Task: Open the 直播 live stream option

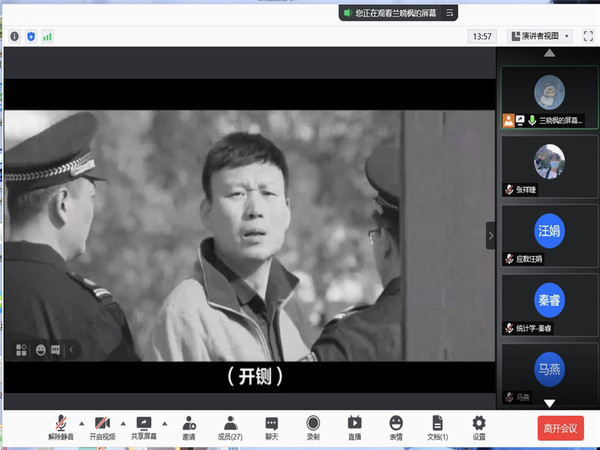Action: click(355, 427)
